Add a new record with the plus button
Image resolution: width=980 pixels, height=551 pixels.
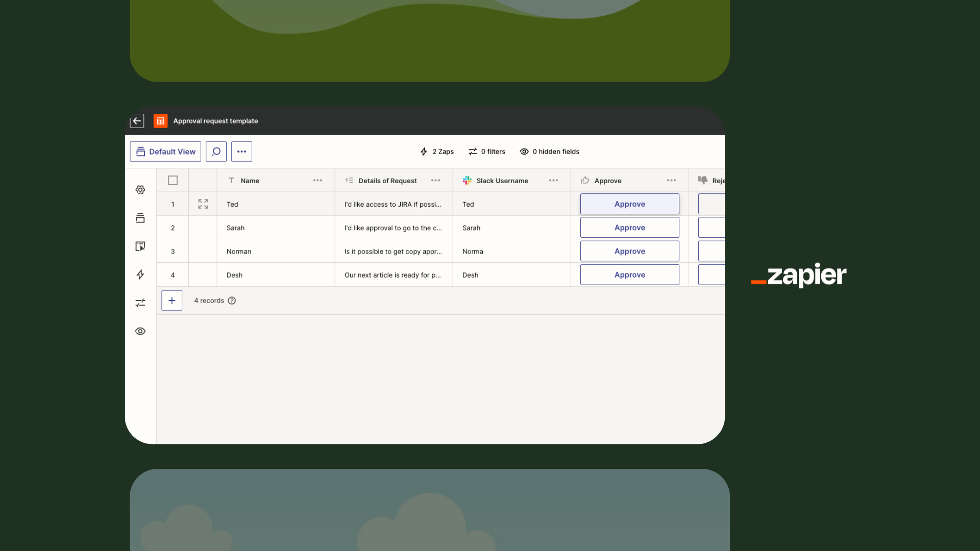click(x=171, y=300)
